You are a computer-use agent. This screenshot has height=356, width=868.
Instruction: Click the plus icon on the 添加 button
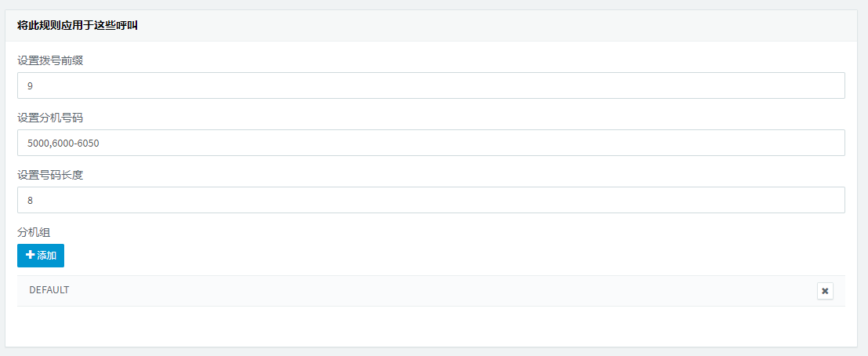(31, 255)
